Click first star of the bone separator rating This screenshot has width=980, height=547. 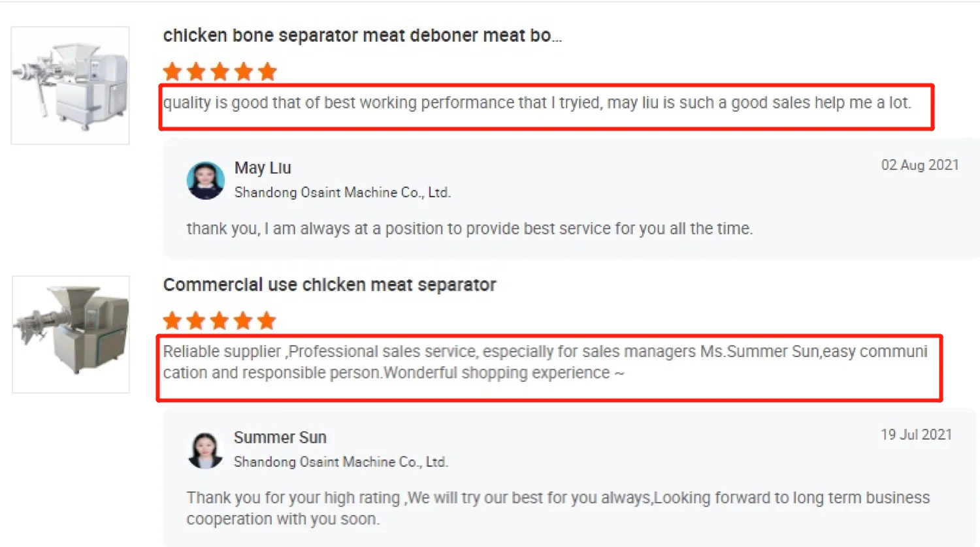(172, 72)
